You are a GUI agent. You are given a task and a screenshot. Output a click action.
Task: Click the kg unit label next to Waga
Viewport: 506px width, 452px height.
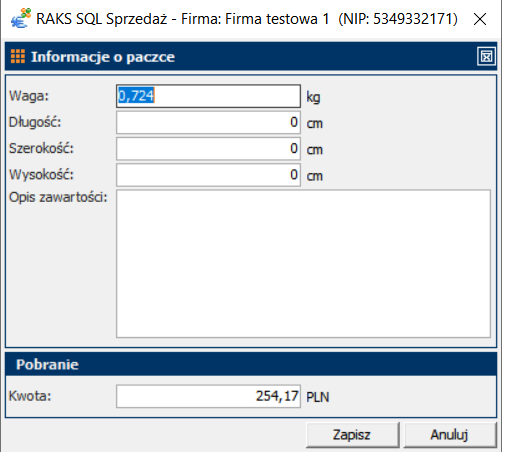pyautogui.click(x=313, y=97)
